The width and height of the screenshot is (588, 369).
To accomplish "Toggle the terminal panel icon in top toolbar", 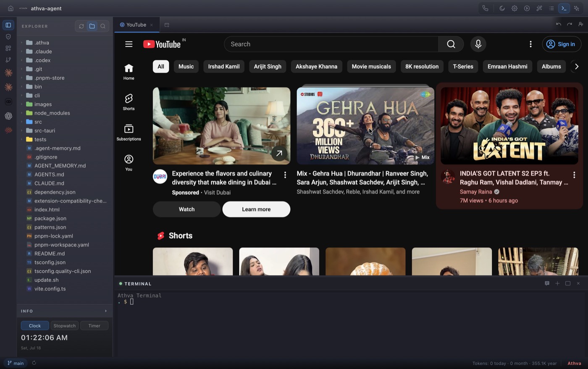I will (564, 8).
